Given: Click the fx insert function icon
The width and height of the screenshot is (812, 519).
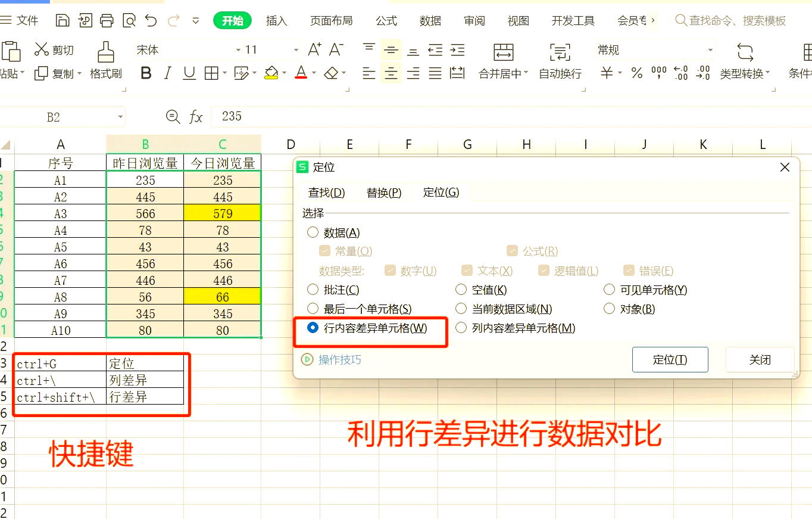Looking at the screenshot, I should (196, 117).
